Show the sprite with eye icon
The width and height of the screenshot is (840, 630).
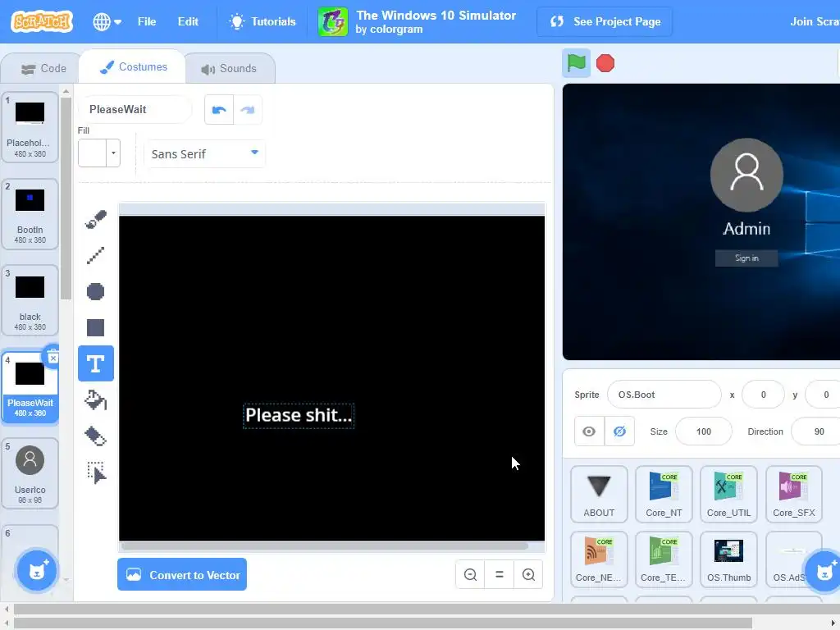point(589,431)
